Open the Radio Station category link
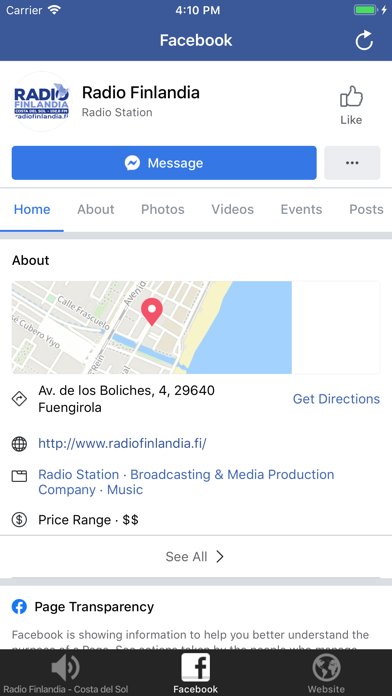 tap(79, 475)
